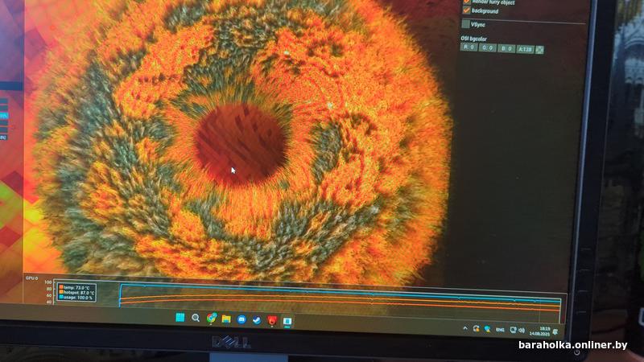Open the blue round taskbar app icon
Viewport: 644px width, 362px height.
coord(242,319)
